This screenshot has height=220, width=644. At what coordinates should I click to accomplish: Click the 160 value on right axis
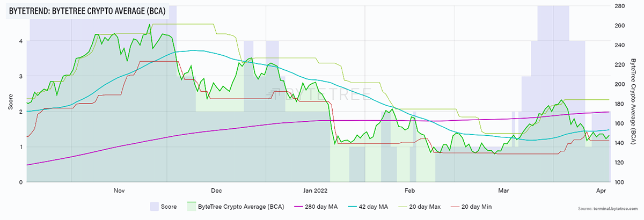coord(620,123)
